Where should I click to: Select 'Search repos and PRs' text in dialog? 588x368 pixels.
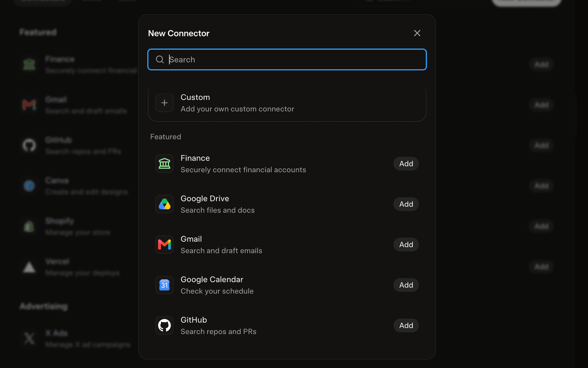[218, 332]
